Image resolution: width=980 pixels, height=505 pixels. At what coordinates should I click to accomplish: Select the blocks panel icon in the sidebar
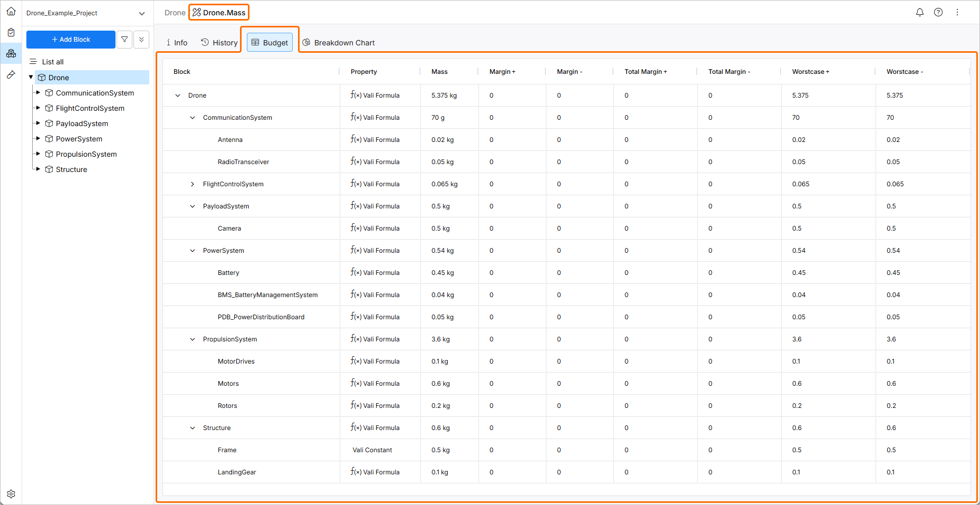[11, 53]
